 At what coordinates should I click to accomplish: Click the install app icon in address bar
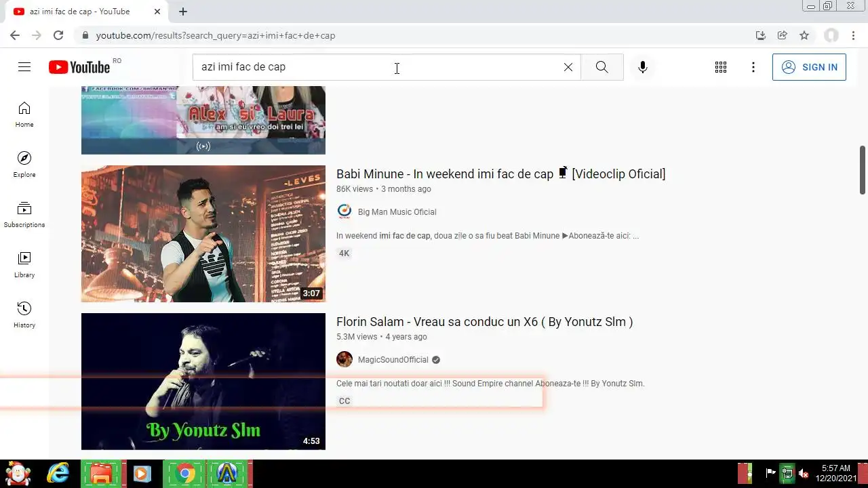click(x=761, y=35)
